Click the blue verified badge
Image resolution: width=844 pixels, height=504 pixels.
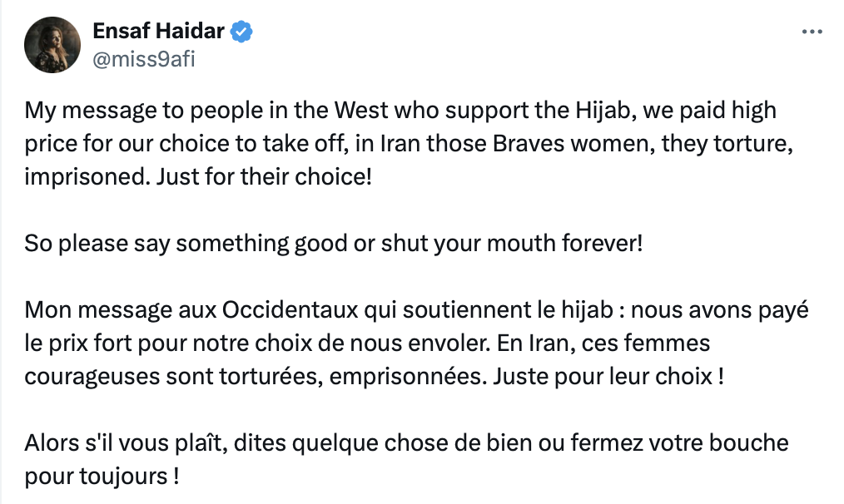click(x=241, y=32)
